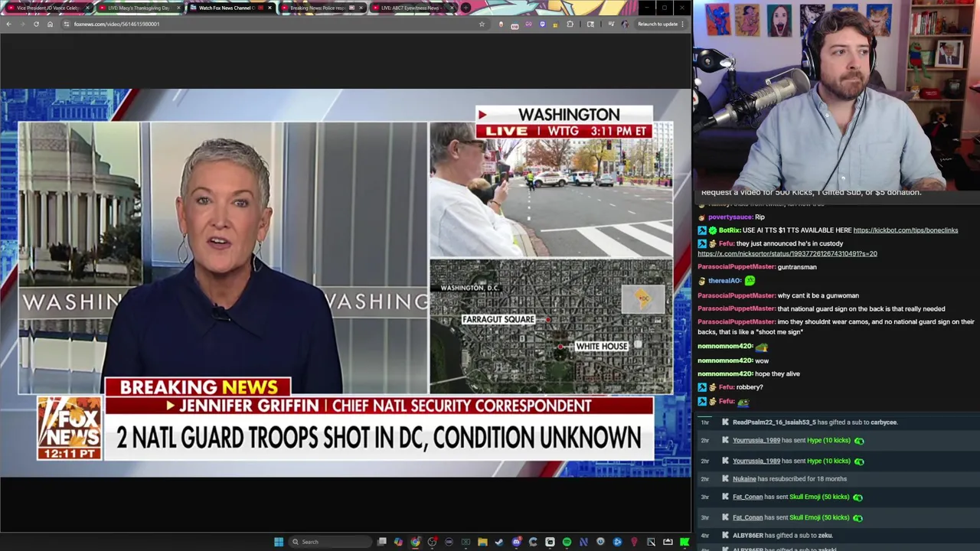Close the Watch Fox News Channel tab

pyautogui.click(x=269, y=8)
